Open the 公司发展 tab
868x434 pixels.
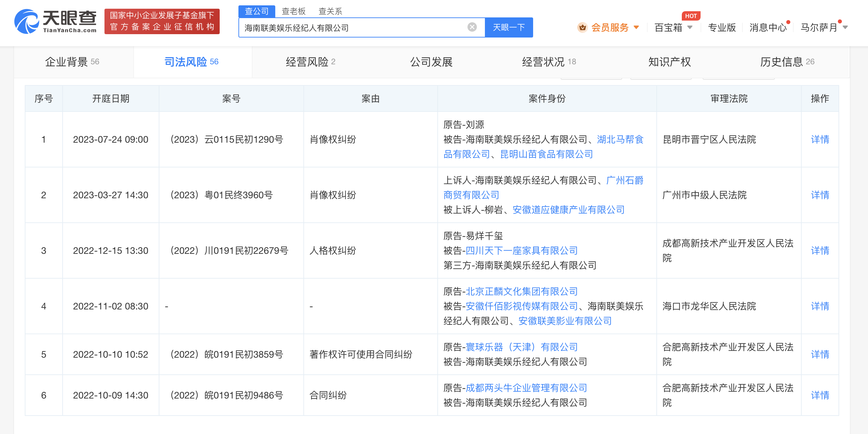coord(431,62)
